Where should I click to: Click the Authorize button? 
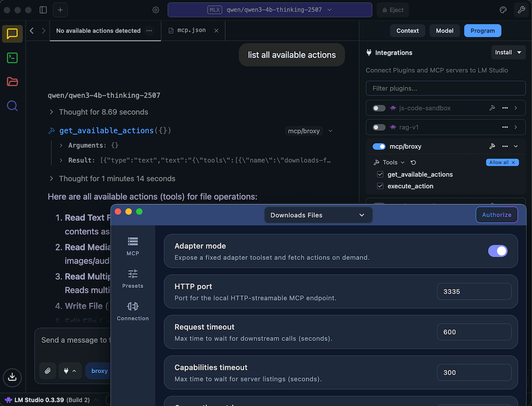pos(496,214)
